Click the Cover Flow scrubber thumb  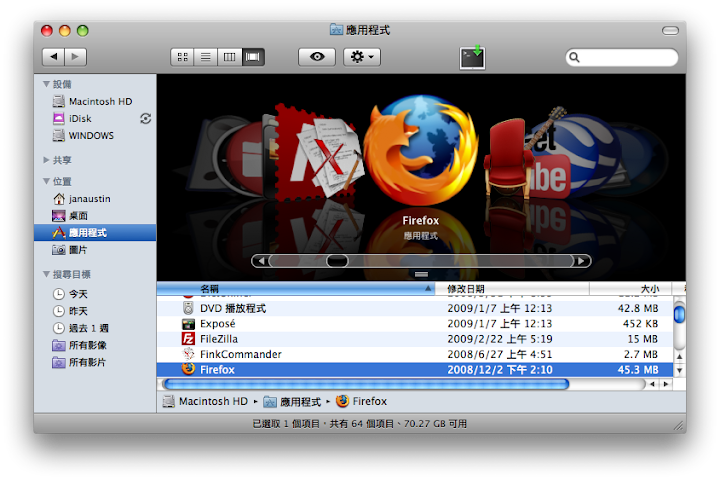click(x=337, y=261)
